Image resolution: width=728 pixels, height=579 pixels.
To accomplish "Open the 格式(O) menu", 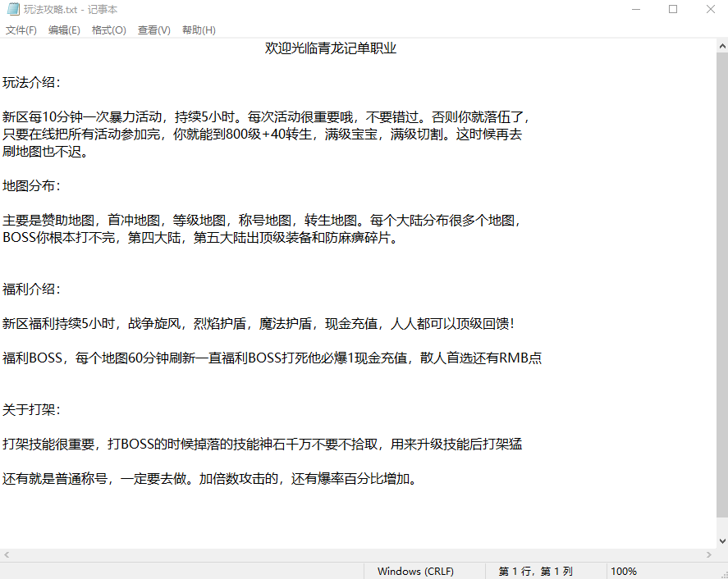I will coord(108,30).
